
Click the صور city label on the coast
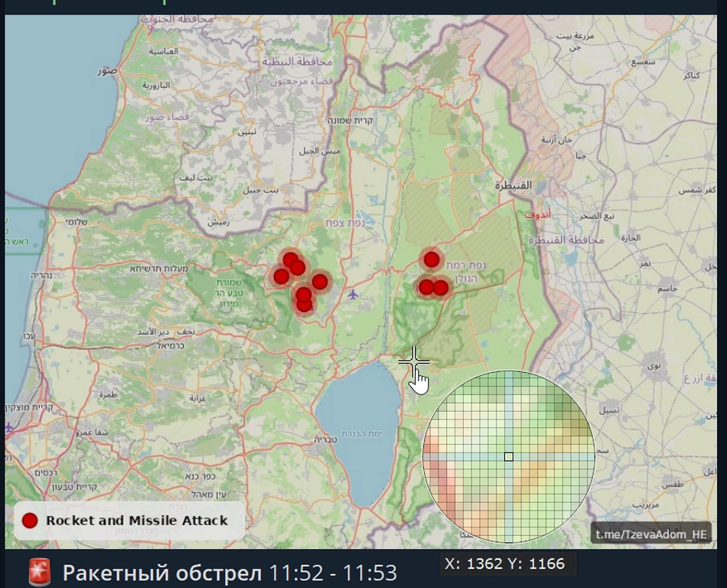coord(106,71)
